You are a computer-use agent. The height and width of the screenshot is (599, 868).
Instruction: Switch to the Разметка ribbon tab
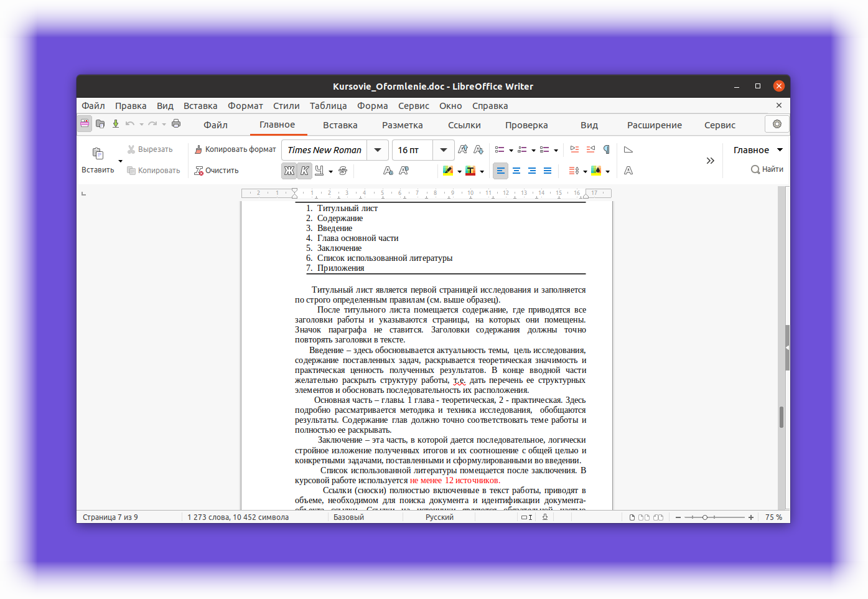pyautogui.click(x=402, y=125)
